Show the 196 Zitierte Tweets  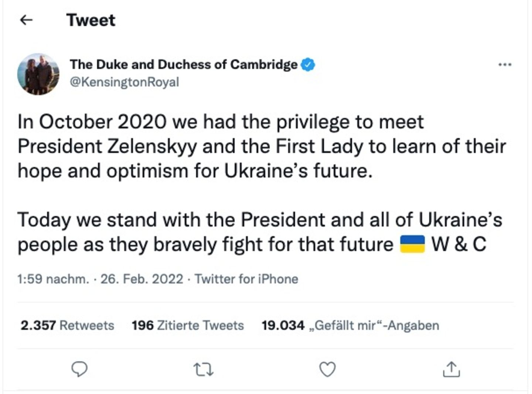188,325
